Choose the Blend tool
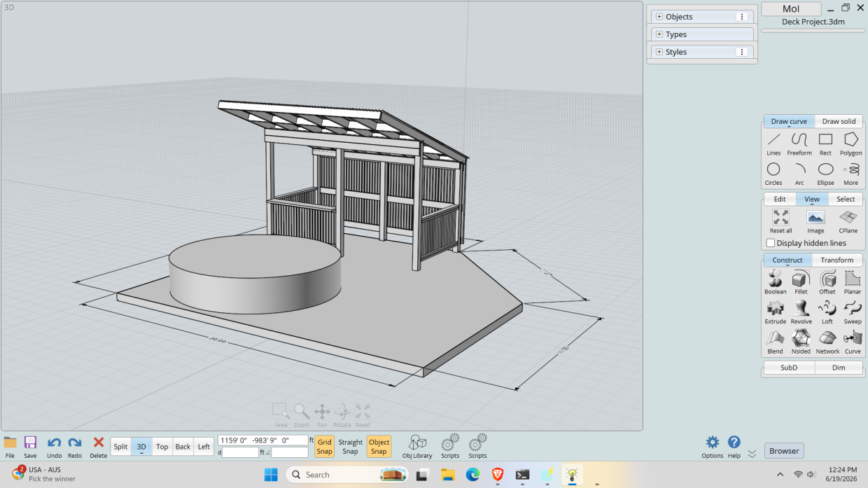This screenshot has height=488, width=868. coord(775,342)
